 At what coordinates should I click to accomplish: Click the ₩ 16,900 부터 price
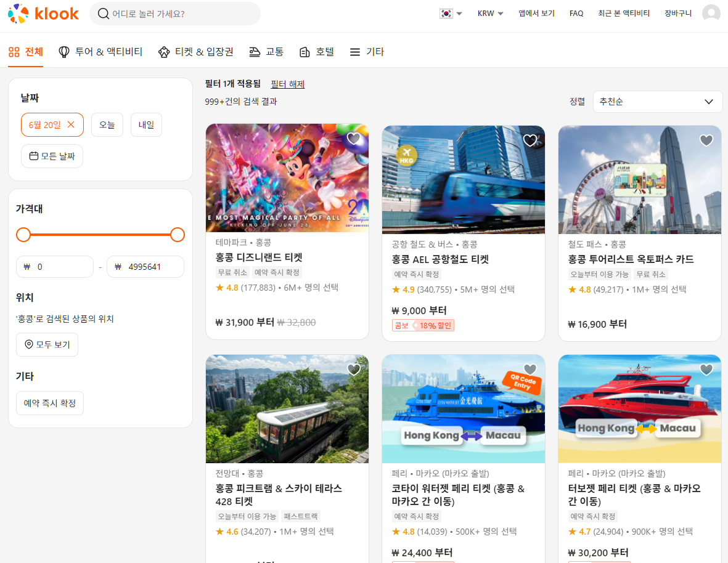pos(597,324)
